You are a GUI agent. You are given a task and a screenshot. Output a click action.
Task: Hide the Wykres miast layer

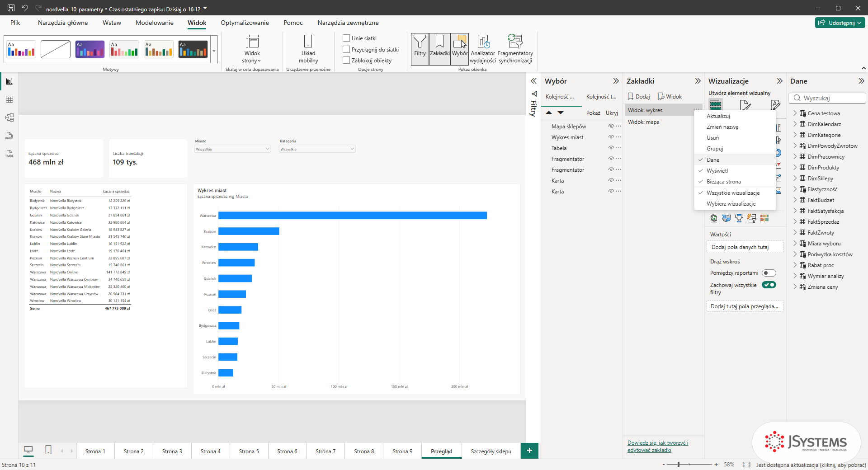(611, 137)
